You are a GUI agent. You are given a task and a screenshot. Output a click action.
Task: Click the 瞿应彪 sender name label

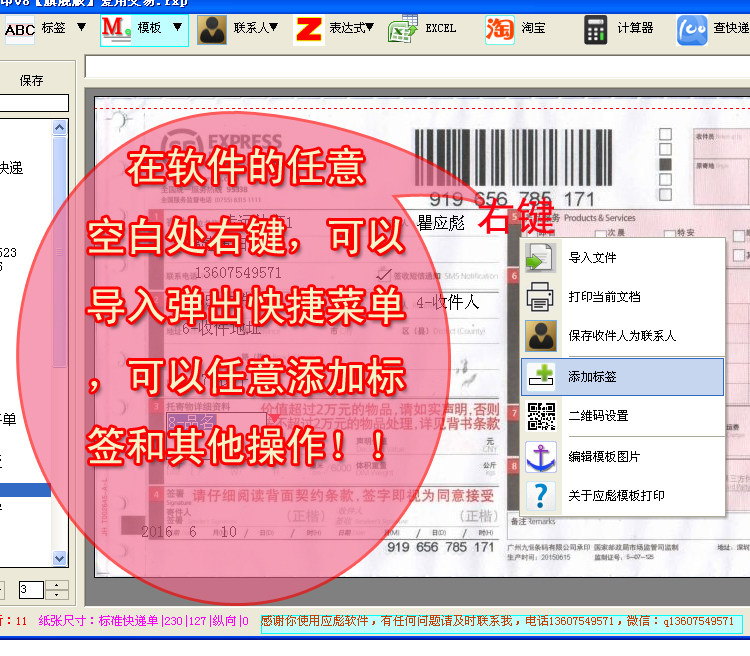(441, 223)
